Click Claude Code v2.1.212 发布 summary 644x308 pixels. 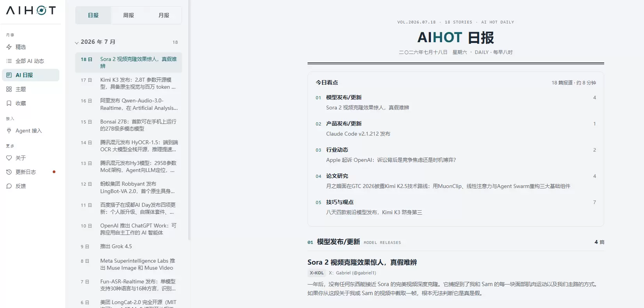coord(358,134)
